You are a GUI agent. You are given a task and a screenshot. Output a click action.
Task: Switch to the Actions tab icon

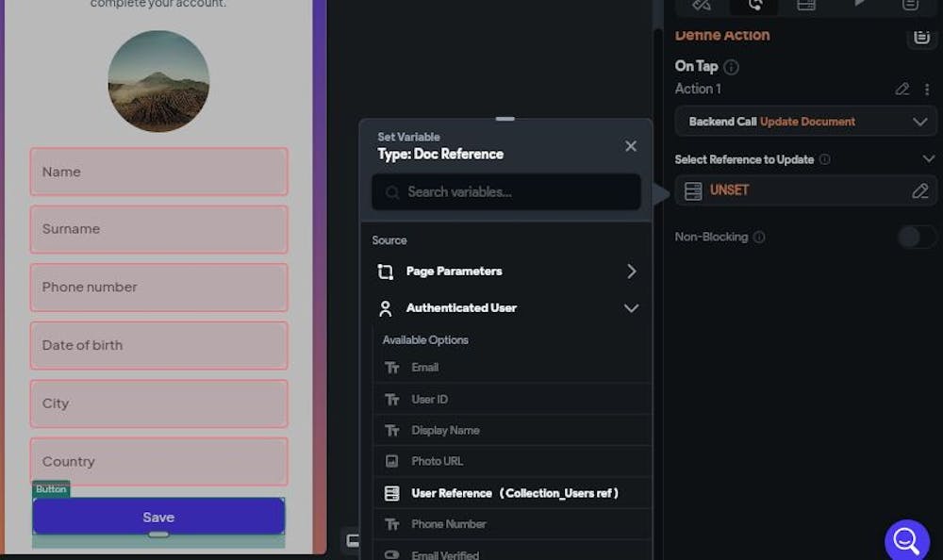754,6
